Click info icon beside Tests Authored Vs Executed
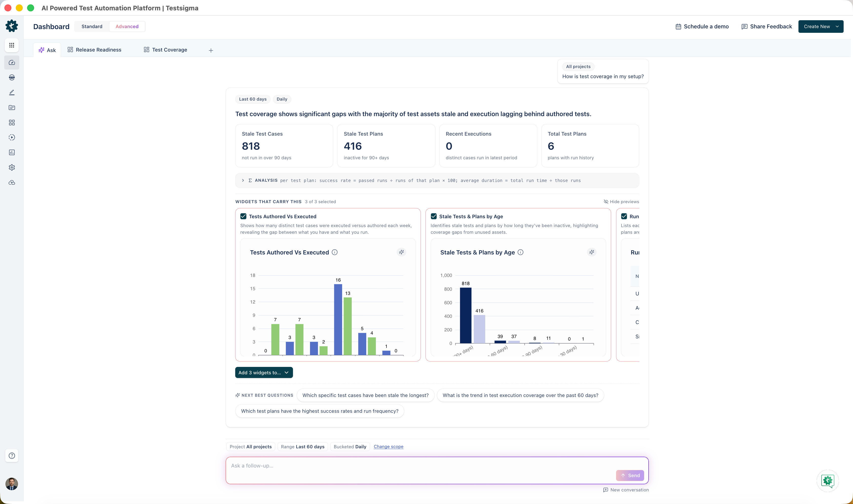The width and height of the screenshot is (853, 504). pyautogui.click(x=334, y=252)
